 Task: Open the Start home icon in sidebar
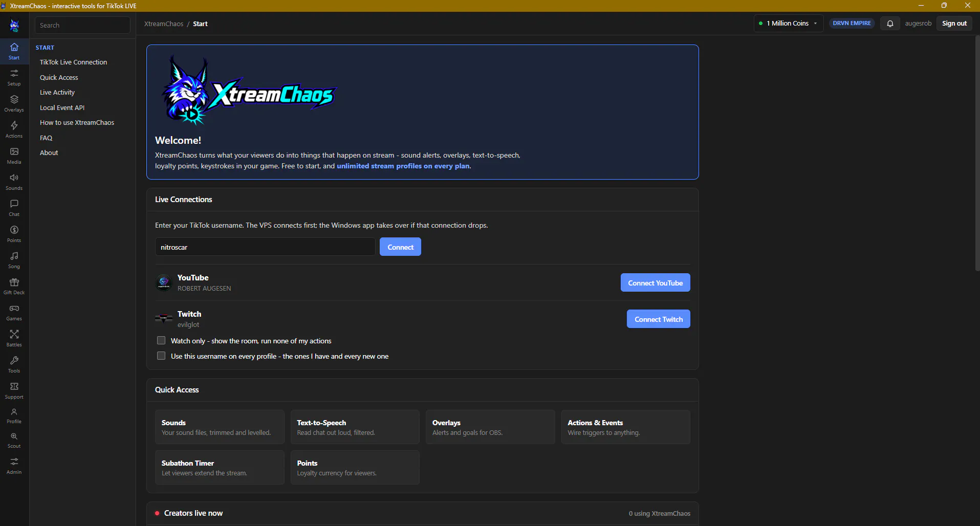tap(14, 51)
